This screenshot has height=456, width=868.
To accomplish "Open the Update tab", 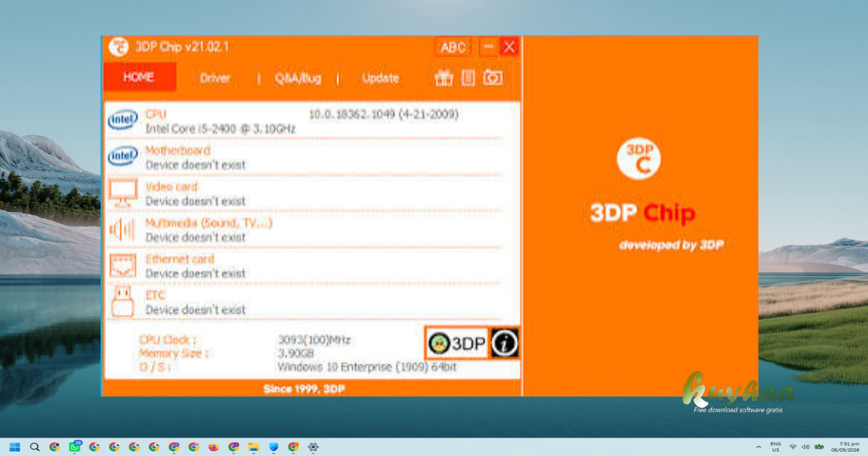I will 381,78.
